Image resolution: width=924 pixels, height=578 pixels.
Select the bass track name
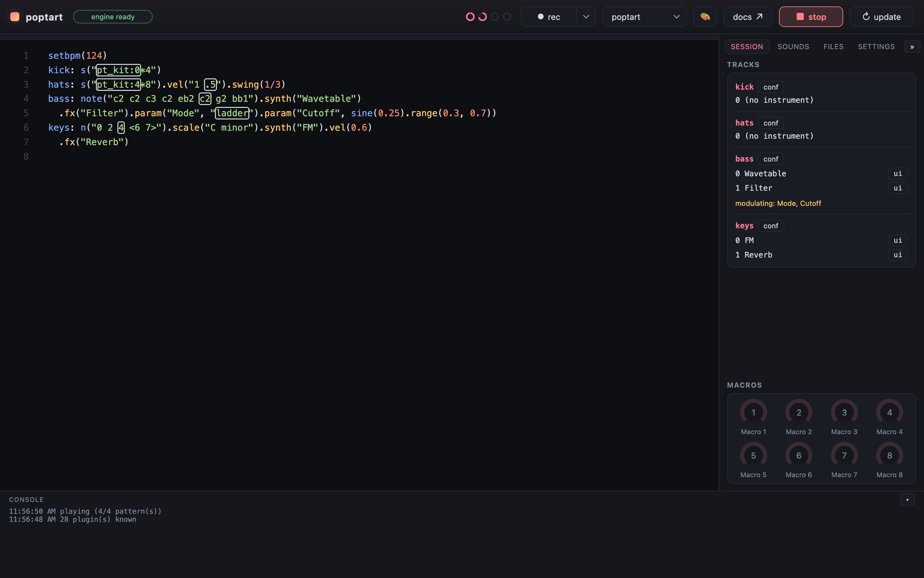[744, 159]
